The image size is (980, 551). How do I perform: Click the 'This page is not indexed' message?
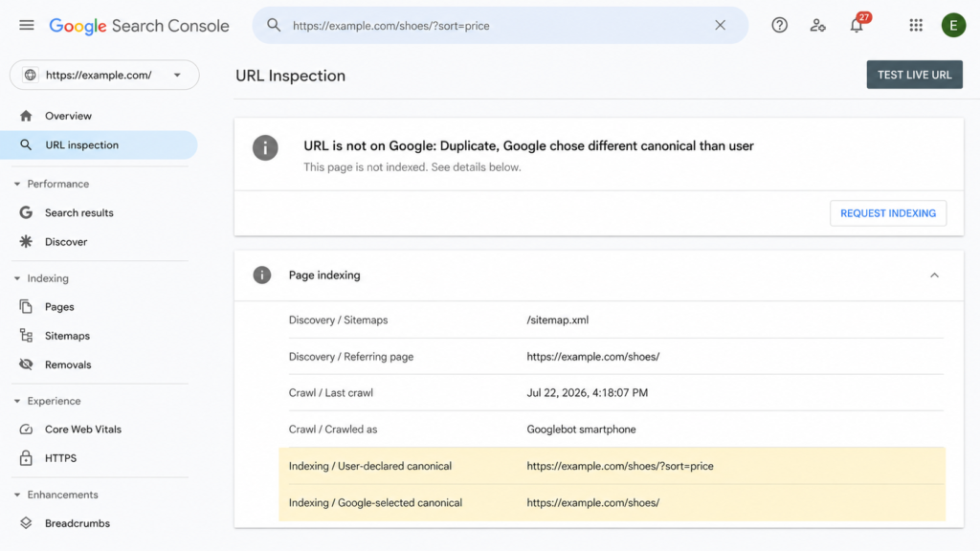412,167
